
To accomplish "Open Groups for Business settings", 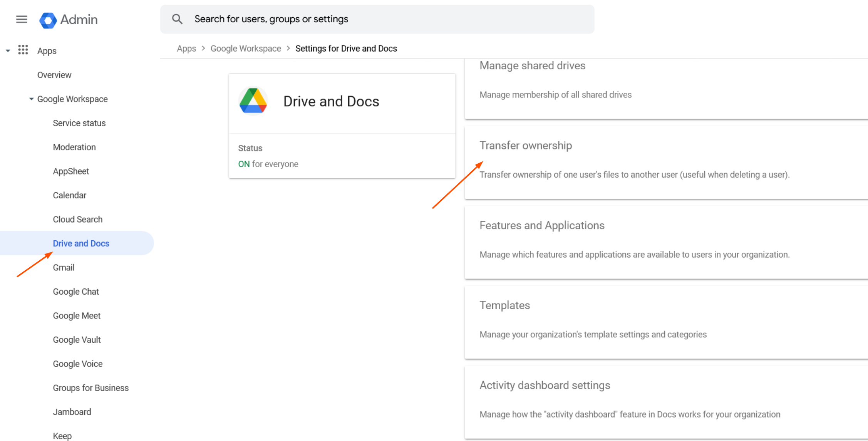I will [x=91, y=388].
